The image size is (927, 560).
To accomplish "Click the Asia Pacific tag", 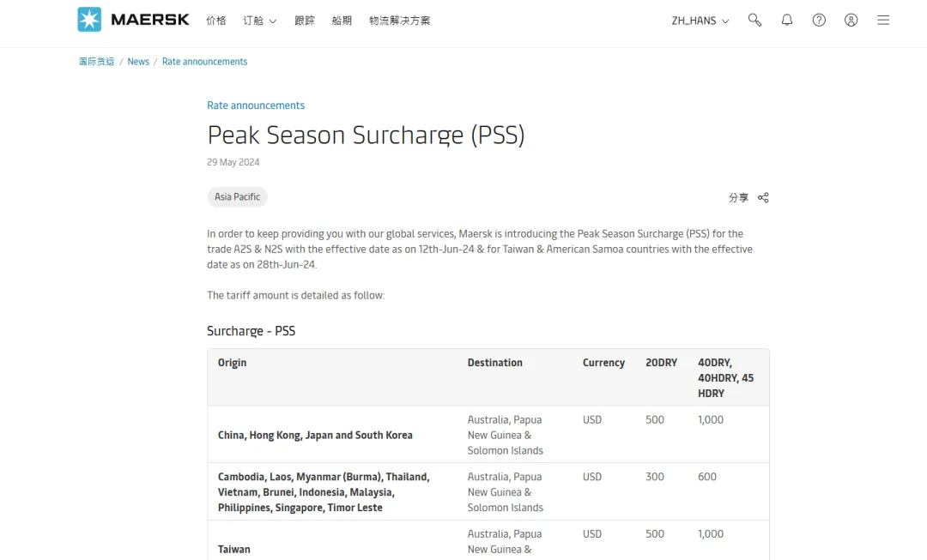I will coord(238,197).
